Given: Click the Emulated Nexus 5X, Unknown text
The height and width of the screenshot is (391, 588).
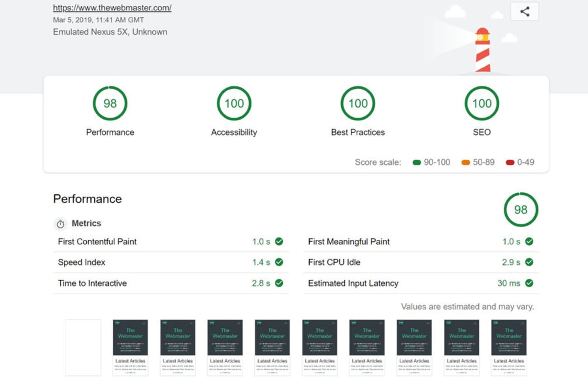Looking at the screenshot, I should click(110, 32).
